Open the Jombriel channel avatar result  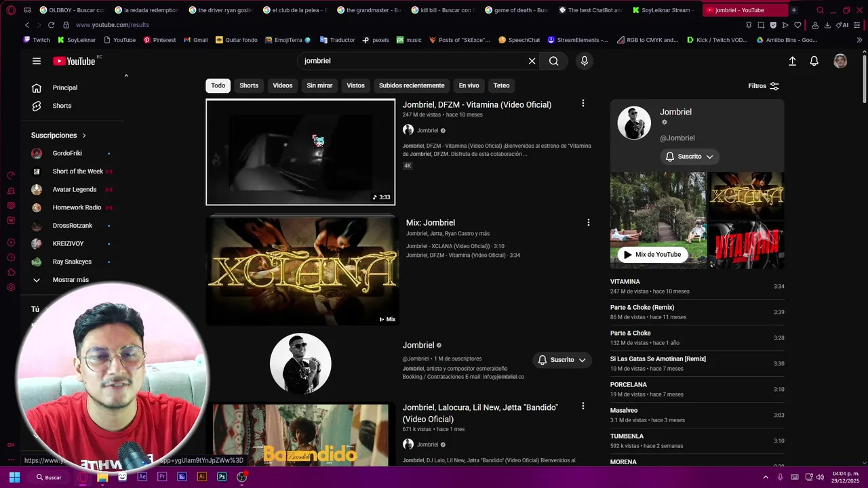point(300,363)
